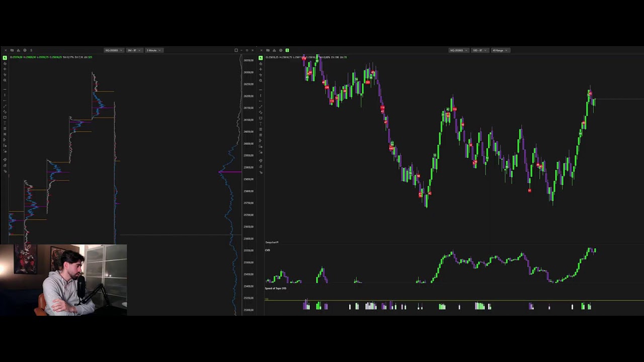644x362 pixels.
Task: Click the link/chain icon in right chart toolbar
Action: tap(268, 50)
